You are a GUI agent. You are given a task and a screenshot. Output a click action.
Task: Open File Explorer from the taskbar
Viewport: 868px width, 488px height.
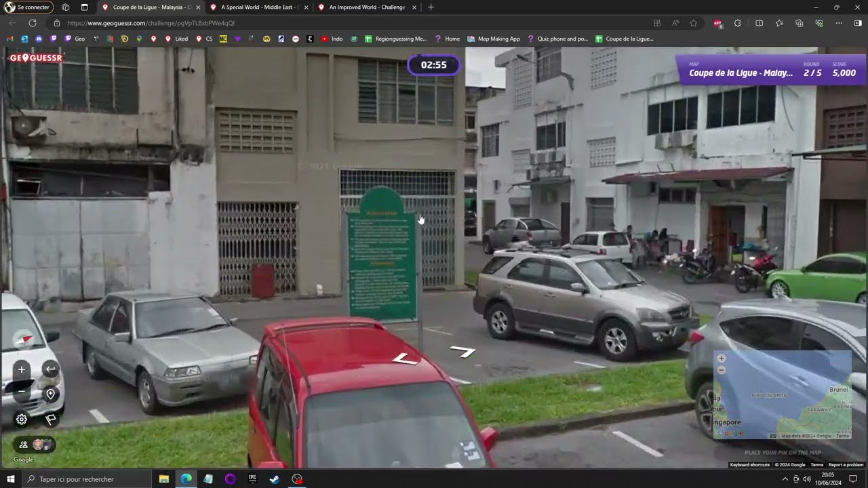[x=164, y=479]
